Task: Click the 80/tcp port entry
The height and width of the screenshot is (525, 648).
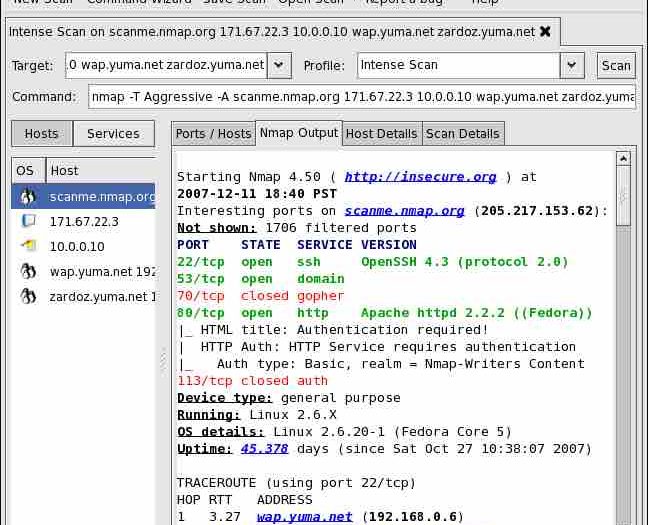Action: coord(201,313)
